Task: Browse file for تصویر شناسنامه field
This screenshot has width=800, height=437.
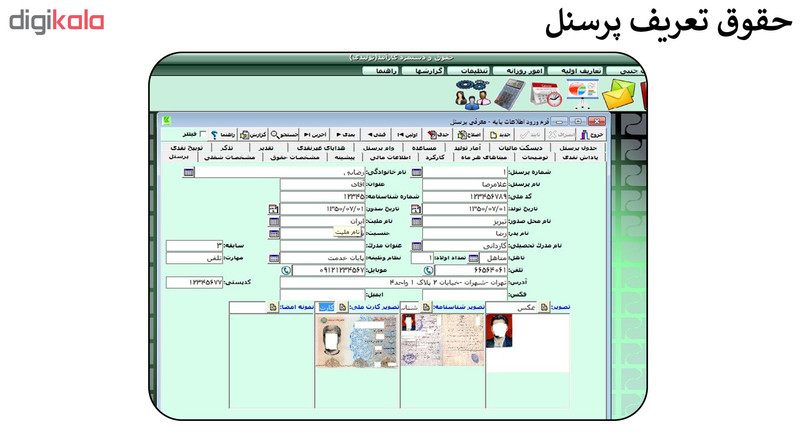Action: [427, 307]
